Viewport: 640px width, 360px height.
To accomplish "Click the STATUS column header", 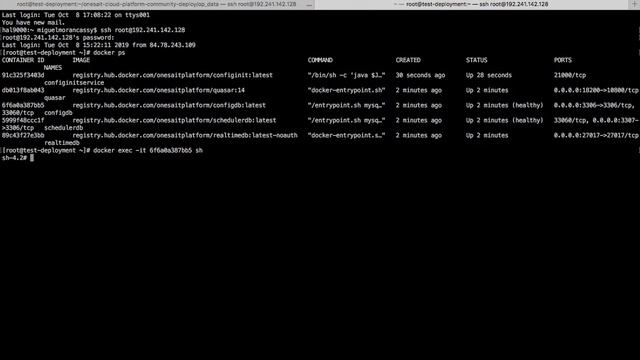I will click(x=476, y=60).
